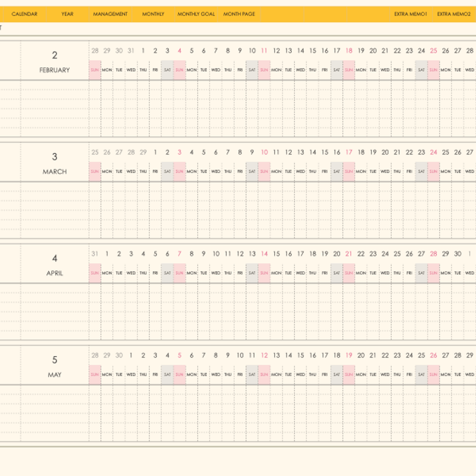Click pink date 11 in February row
This screenshot has height=476, width=476.
pos(264,51)
